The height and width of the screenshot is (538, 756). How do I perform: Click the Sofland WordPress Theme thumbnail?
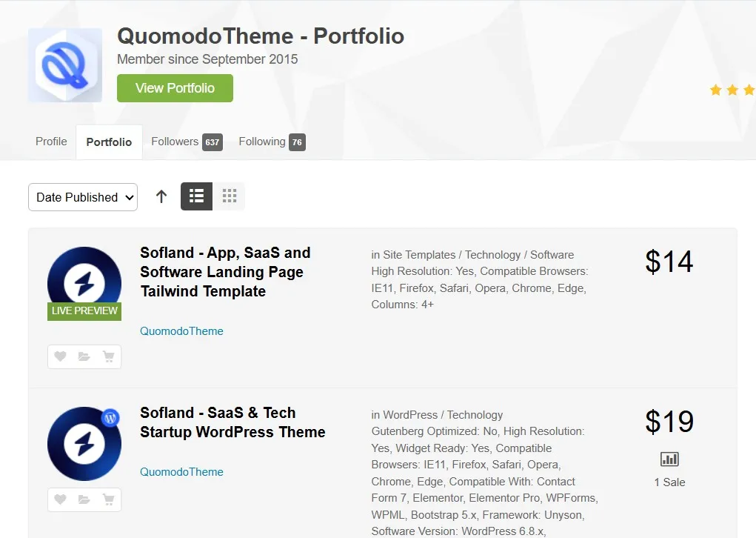84,443
